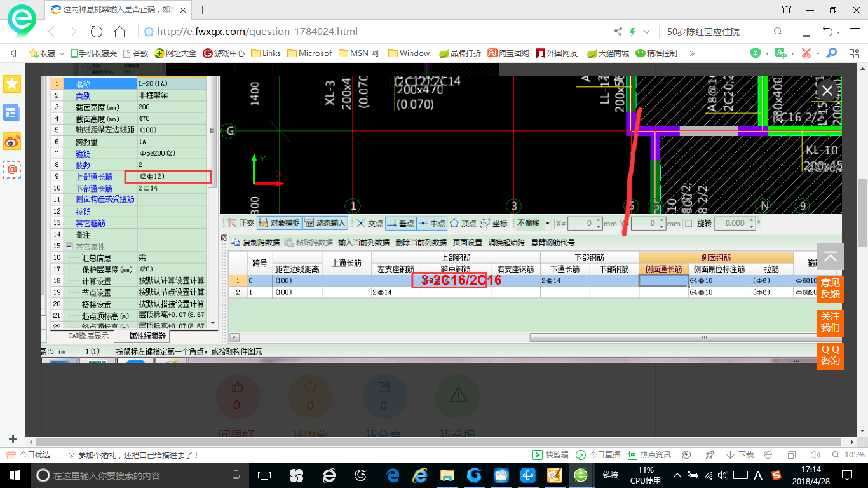Open the undo-arrow dropdown caret
868x488 pixels.
(839, 32)
